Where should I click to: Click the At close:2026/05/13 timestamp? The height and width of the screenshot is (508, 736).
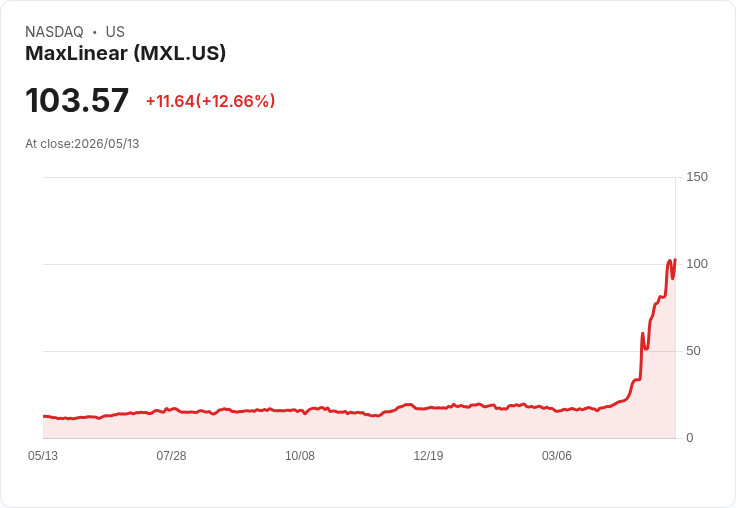click(82, 144)
